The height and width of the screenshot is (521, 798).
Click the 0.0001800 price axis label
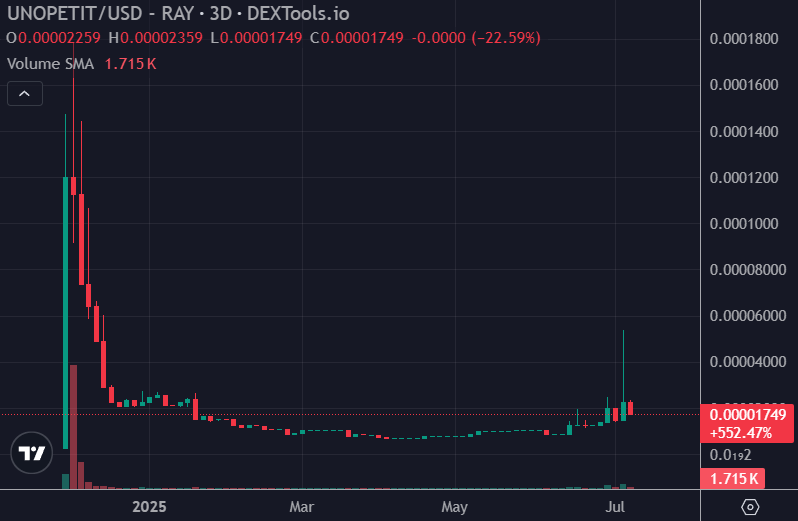click(x=744, y=39)
